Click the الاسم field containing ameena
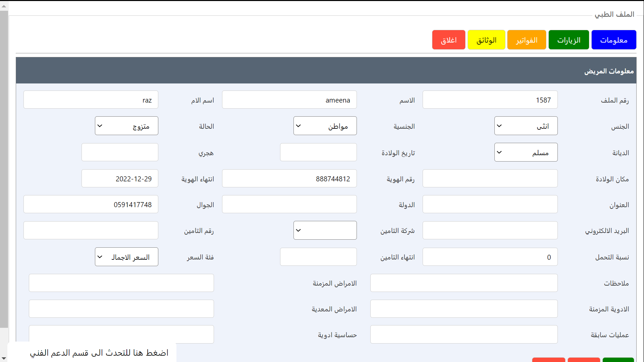Image resolution: width=644 pixels, height=362 pixels. [x=289, y=100]
